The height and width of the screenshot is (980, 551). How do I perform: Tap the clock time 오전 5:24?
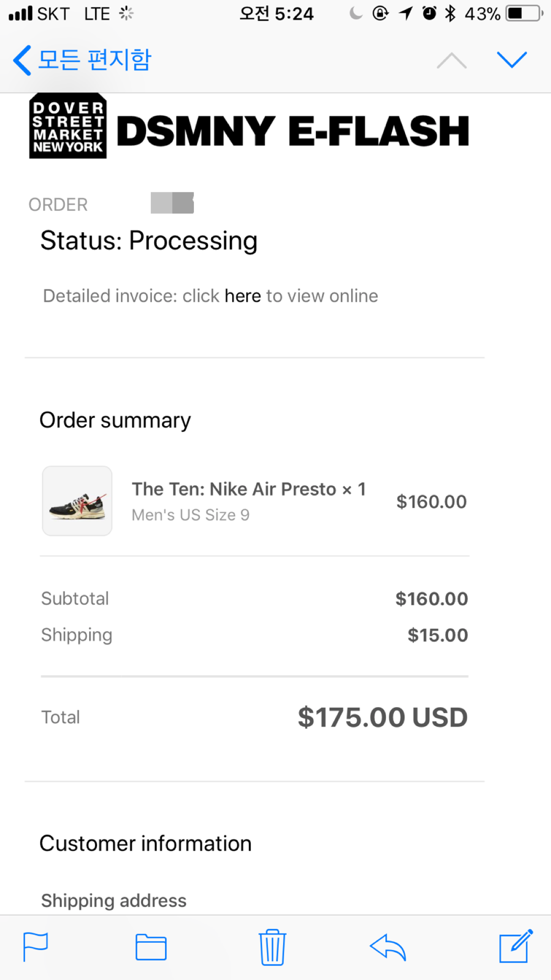pyautogui.click(x=276, y=14)
